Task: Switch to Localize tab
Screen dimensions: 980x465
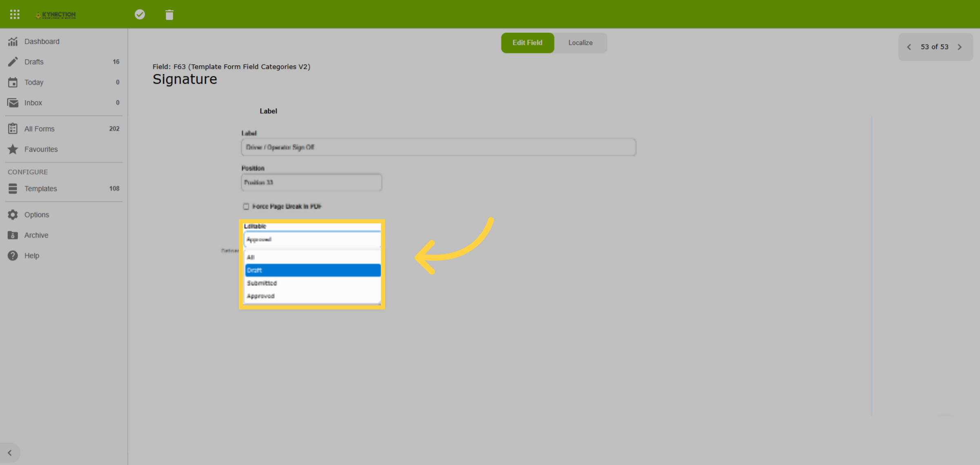Action: (580, 42)
